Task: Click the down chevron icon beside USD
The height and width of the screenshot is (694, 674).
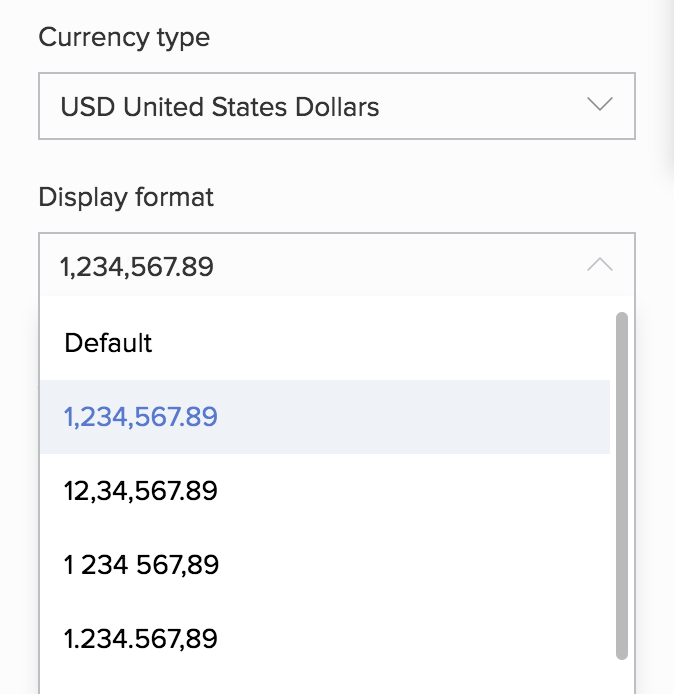Action: coord(599,105)
